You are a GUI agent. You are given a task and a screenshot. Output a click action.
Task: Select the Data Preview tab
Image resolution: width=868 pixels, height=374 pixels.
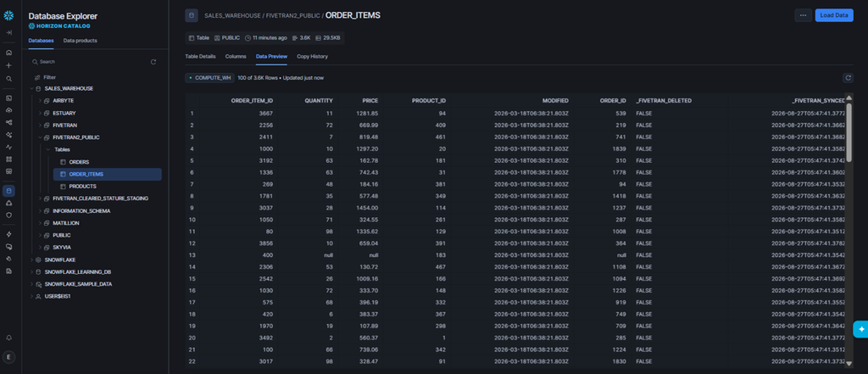(271, 57)
